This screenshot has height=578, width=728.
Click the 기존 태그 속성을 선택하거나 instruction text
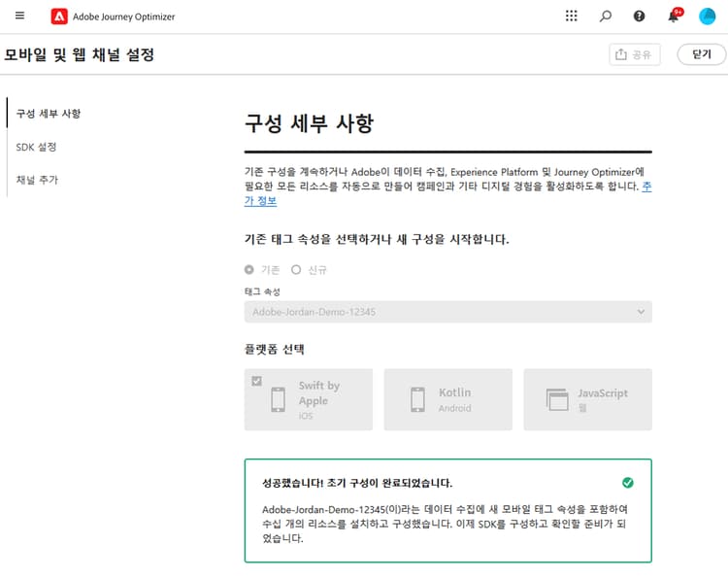click(377, 239)
